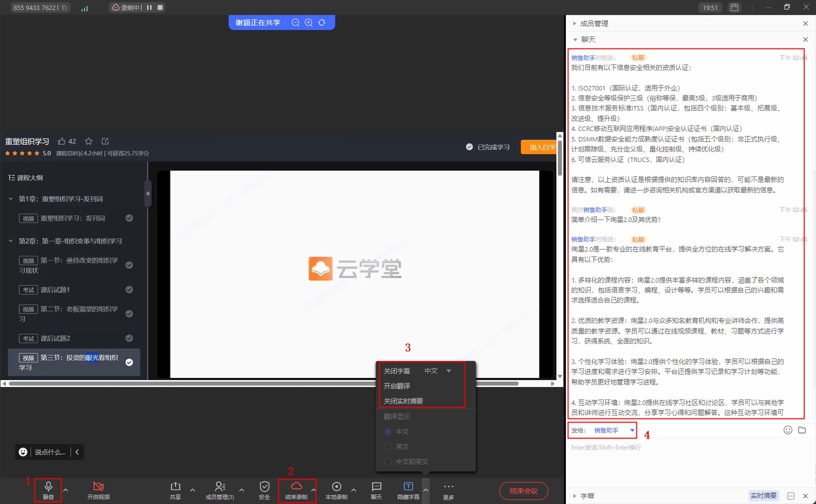The width and height of the screenshot is (816, 504).
Task: Collapse 第2章 组织变革与组织学习 chapter
Action: click(11, 240)
